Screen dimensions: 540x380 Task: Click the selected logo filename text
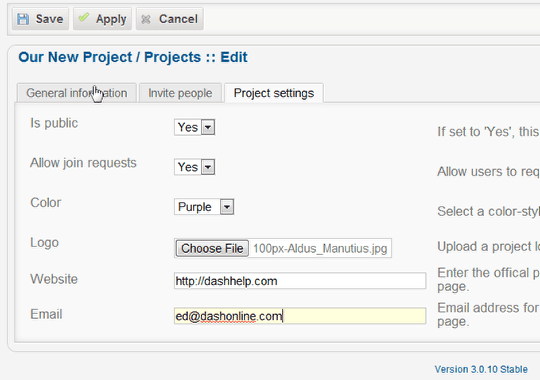[320, 248]
